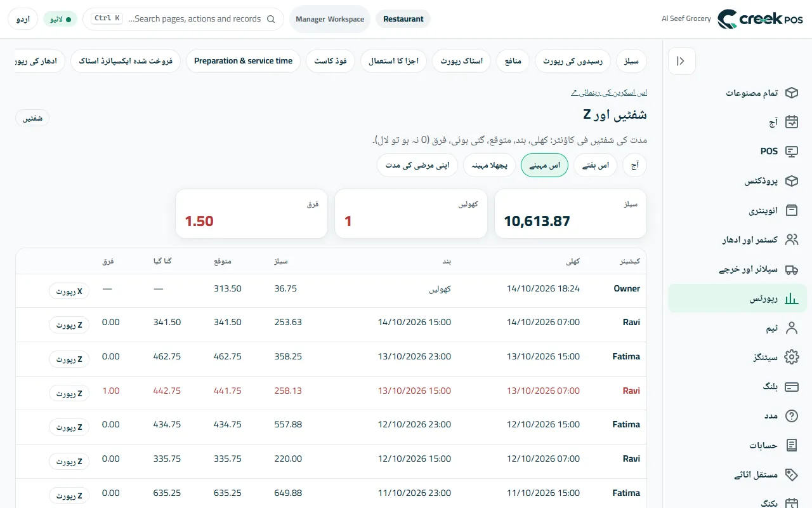Click the شفٹیں pill button
The width and height of the screenshot is (812, 508).
tap(32, 118)
